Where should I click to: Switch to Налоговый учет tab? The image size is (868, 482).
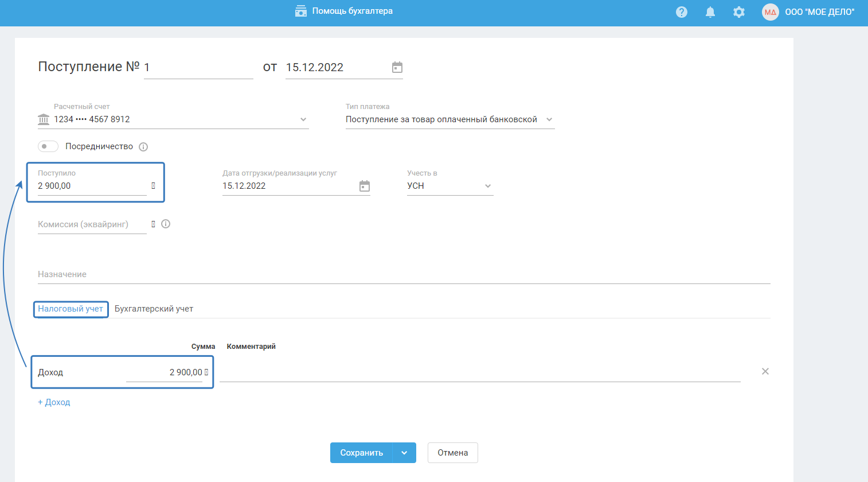[x=71, y=309]
